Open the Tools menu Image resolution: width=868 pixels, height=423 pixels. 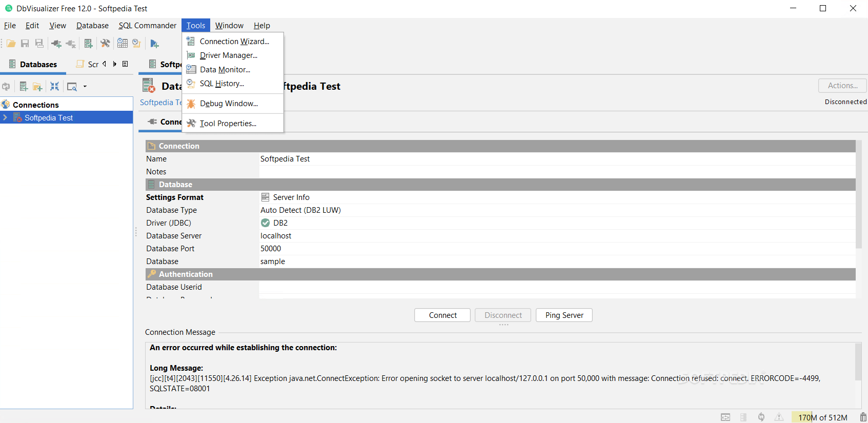tap(196, 25)
